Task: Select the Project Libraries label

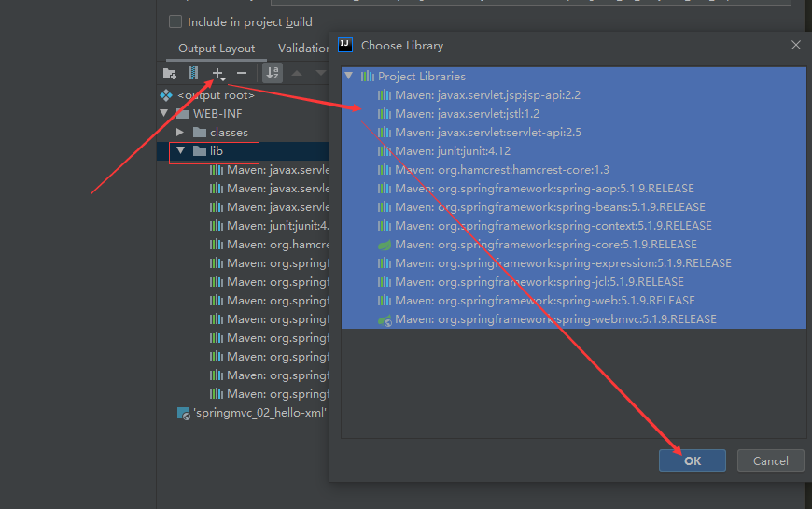Action: [422, 77]
